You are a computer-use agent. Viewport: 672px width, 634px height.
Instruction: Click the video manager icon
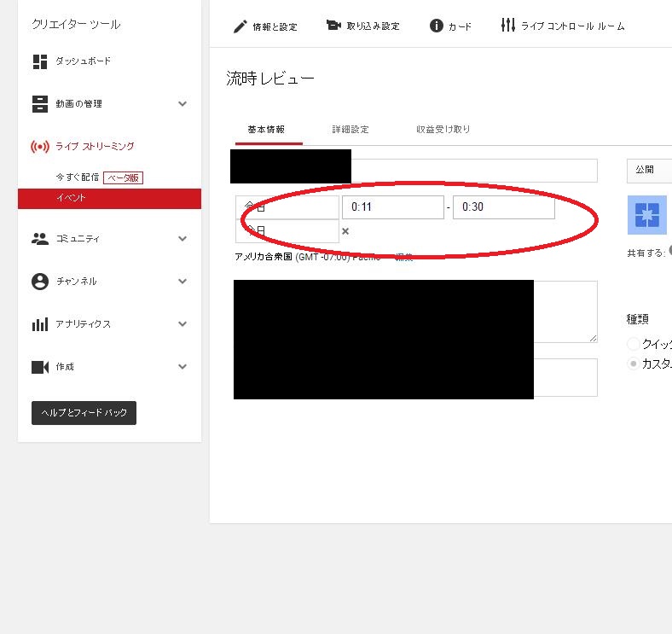[40, 104]
